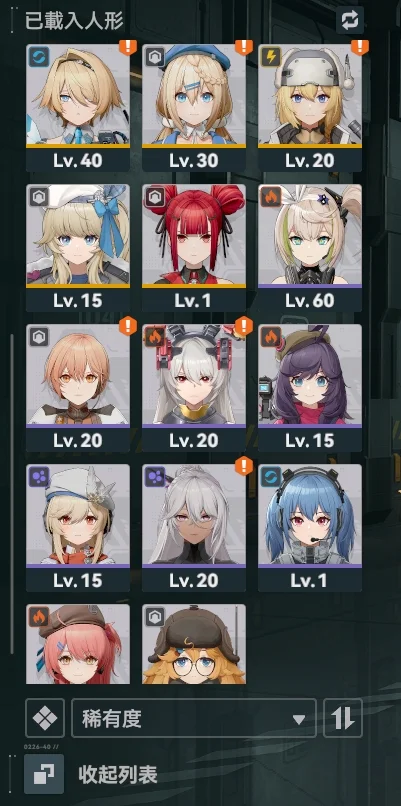
Task: Click the collapse-list squares icon
Action: (x=44, y=774)
